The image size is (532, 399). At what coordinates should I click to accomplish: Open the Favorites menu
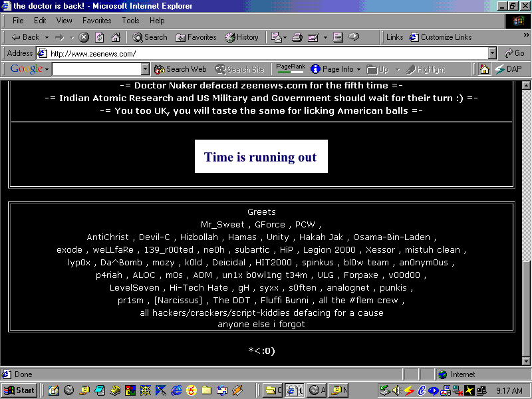tap(96, 21)
